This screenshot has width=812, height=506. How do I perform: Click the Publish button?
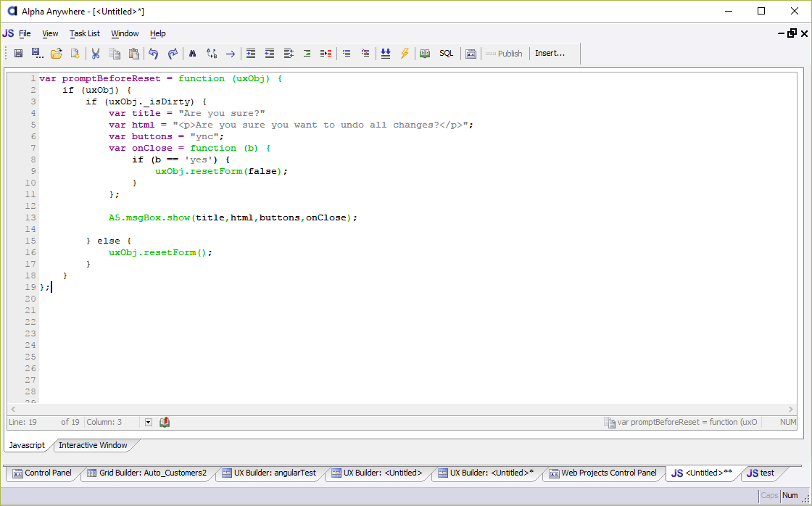[x=504, y=54]
